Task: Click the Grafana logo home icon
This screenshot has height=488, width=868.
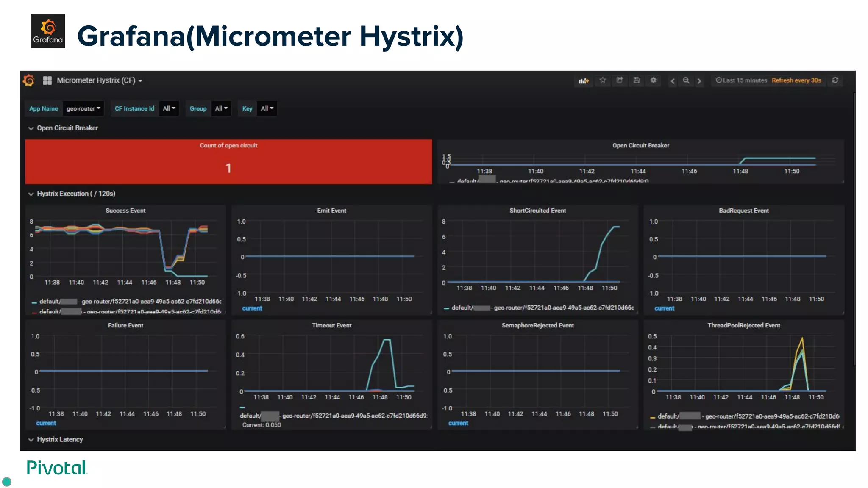Action: click(29, 80)
